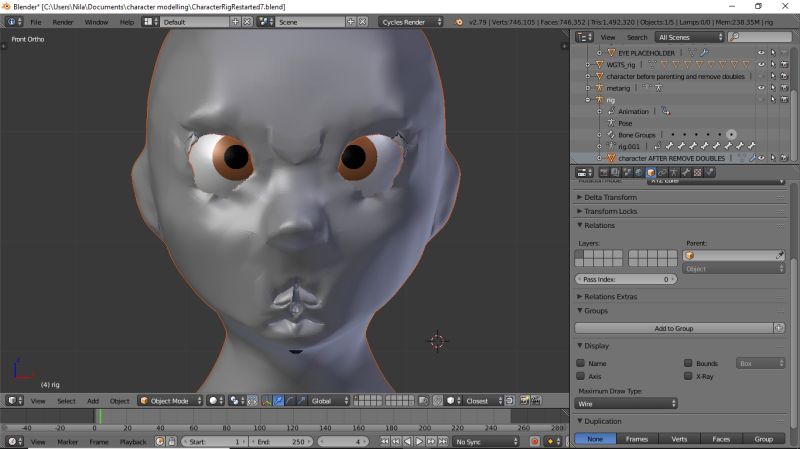Open the Render properties tab

[x=604, y=172]
